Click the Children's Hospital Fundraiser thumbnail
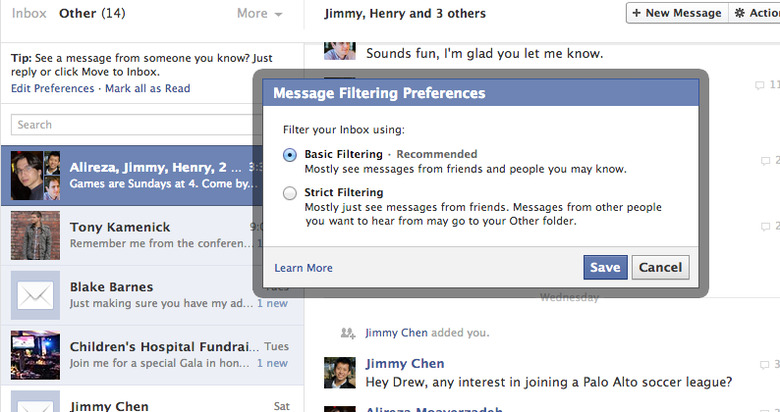780x412 pixels. pyautogui.click(x=35, y=355)
